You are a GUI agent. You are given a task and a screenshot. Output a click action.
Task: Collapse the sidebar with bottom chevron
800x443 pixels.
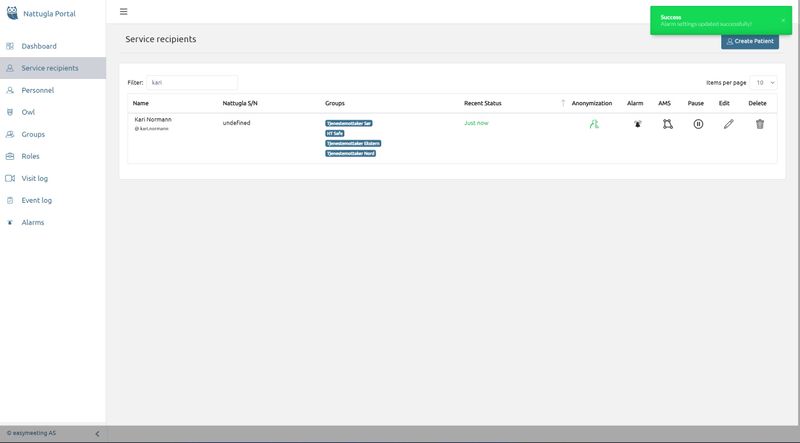97,433
